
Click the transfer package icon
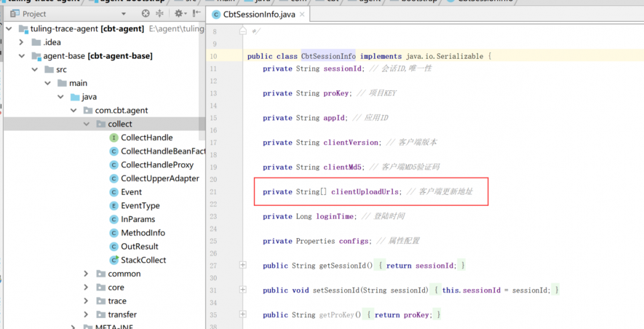[x=101, y=314]
